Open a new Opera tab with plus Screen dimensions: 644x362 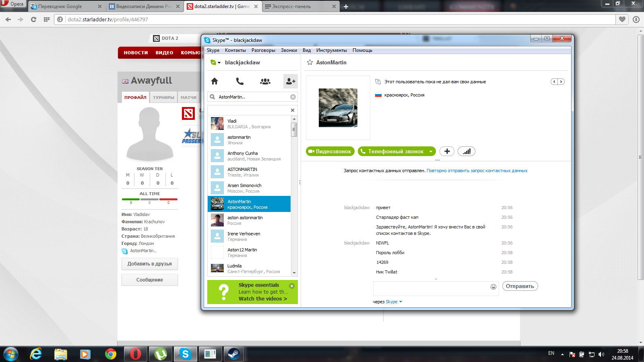tap(346, 6)
